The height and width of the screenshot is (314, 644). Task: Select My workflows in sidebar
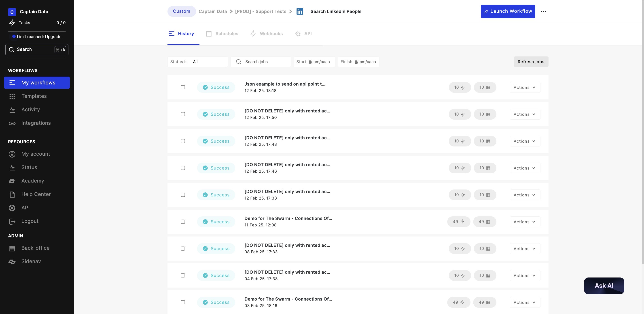tap(37, 83)
